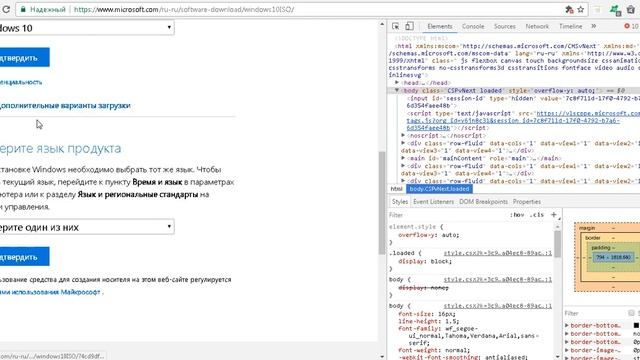Click the element.style selector text
Viewport: 640px width, 360px height.
coord(413,227)
